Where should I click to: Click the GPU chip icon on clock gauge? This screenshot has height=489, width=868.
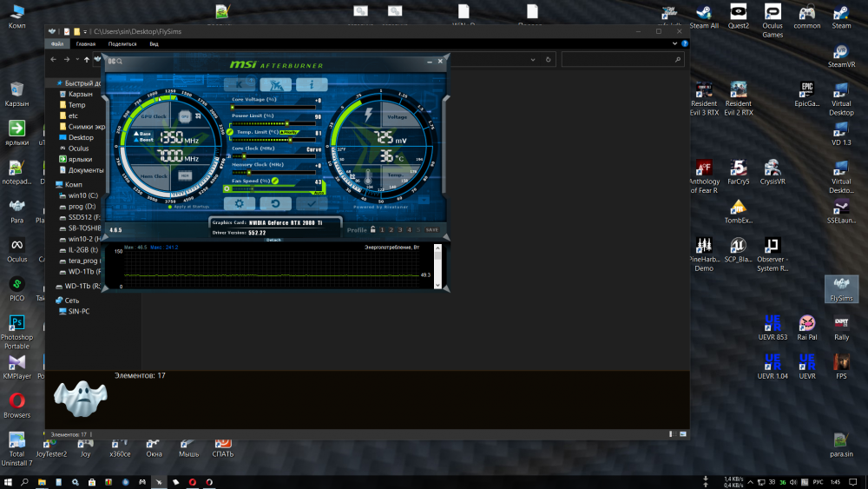click(185, 116)
